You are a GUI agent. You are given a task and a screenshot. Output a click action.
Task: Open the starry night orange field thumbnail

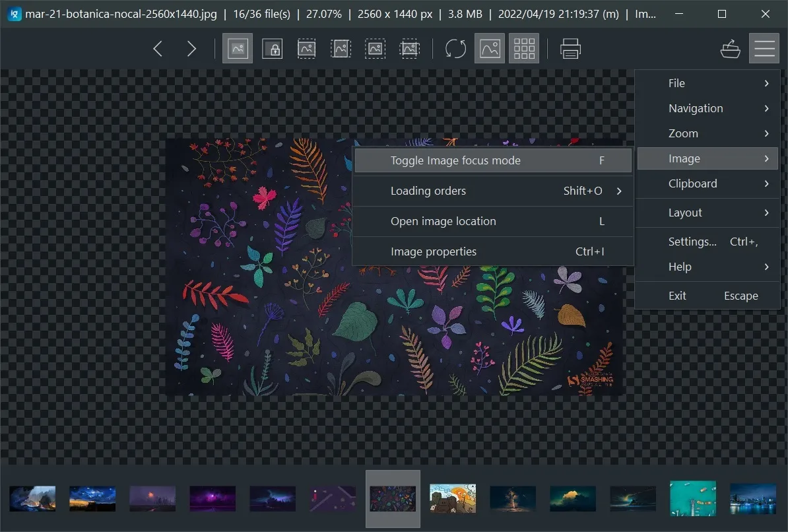tap(92, 498)
